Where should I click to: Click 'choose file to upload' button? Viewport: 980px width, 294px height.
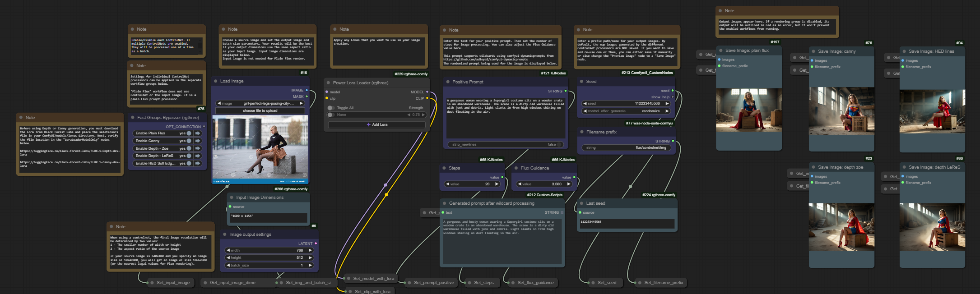coord(260,110)
